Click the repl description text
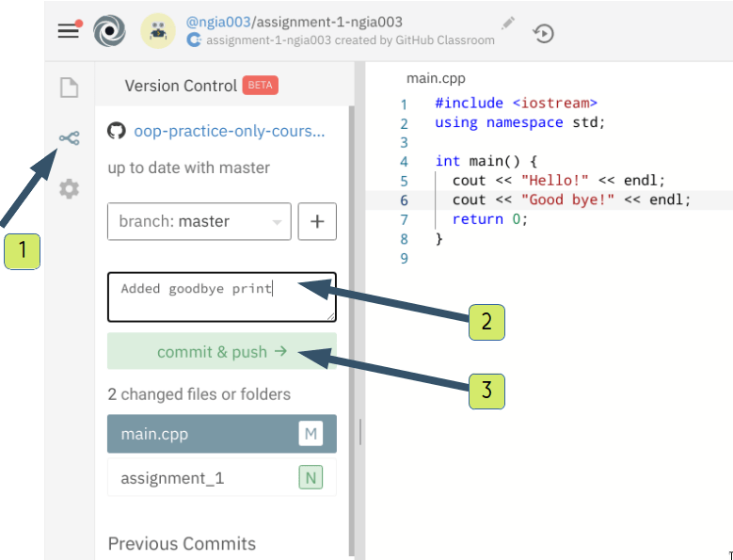Screen dimensions: 733x560 (x=350, y=40)
